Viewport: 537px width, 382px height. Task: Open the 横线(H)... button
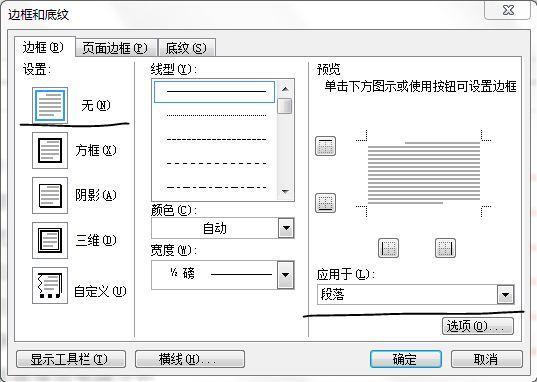190,359
